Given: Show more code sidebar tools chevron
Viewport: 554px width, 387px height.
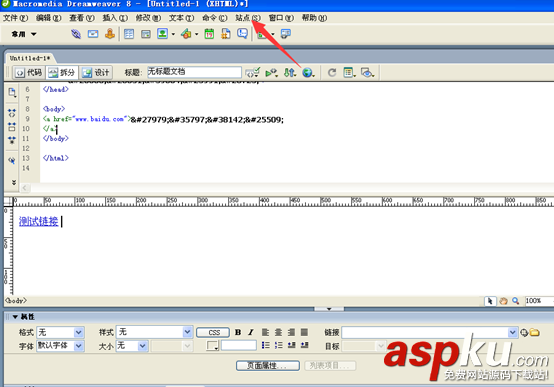Looking at the screenshot, I should pyautogui.click(x=13, y=182).
